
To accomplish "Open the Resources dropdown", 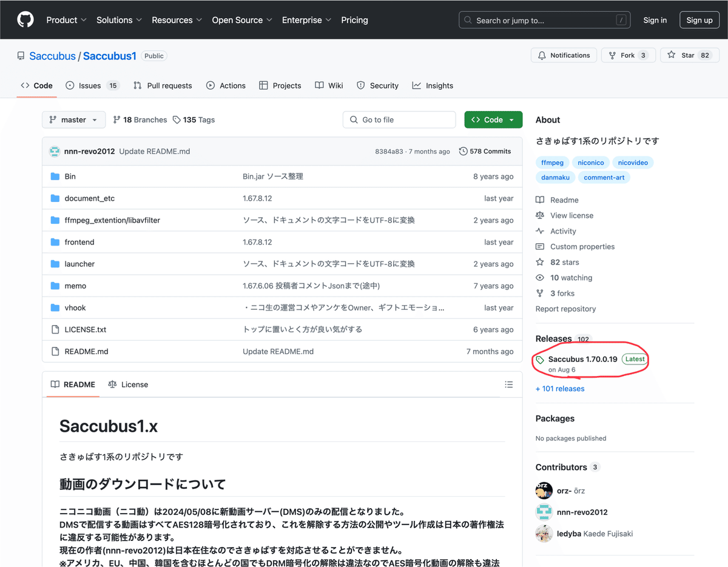I will (x=177, y=20).
